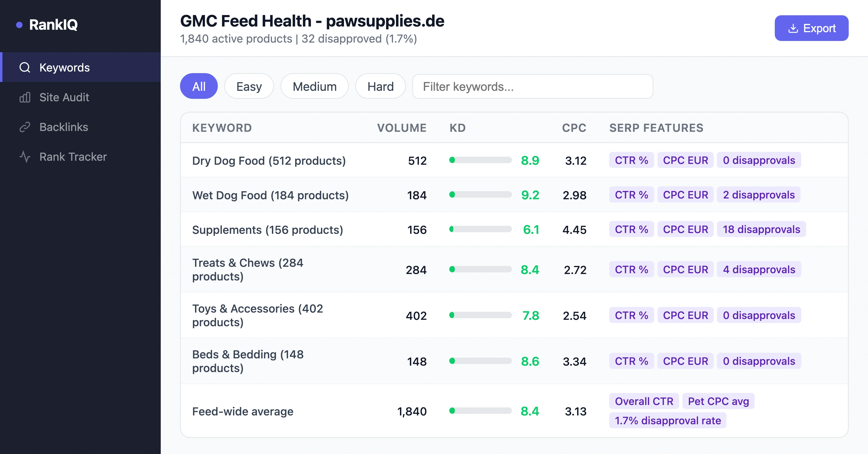868x454 pixels.
Task: Click the download icon inside Export button
Action: [x=793, y=28]
